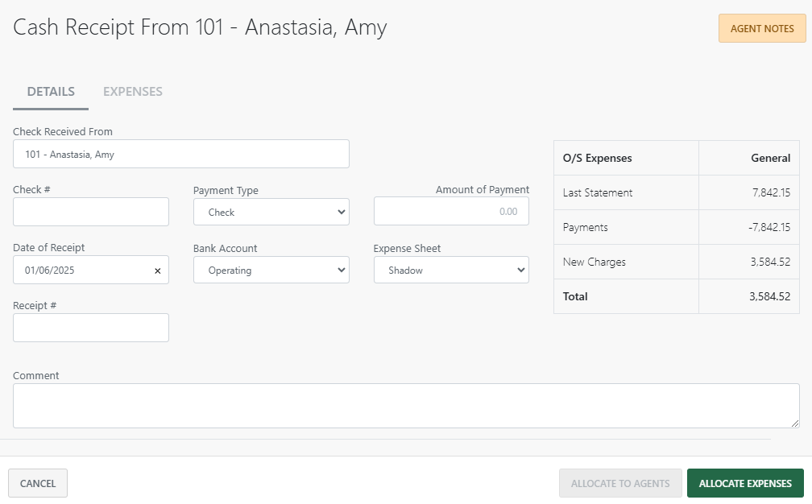Focus the Amount of Payment field
This screenshot has height=504, width=812.
click(451, 212)
